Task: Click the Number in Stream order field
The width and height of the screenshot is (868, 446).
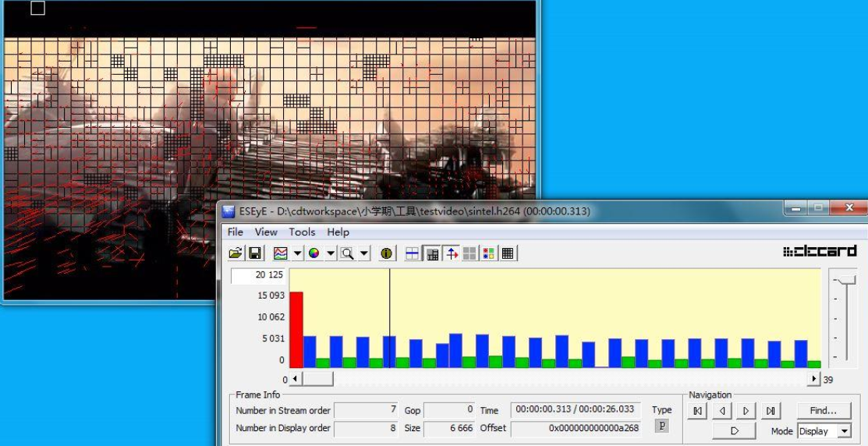Action: click(366, 410)
